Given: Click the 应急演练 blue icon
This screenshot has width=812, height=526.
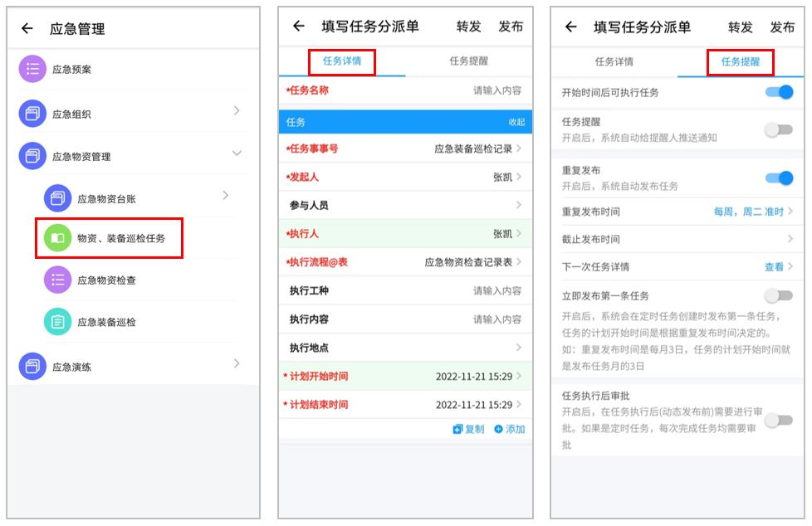Looking at the screenshot, I should (32, 366).
